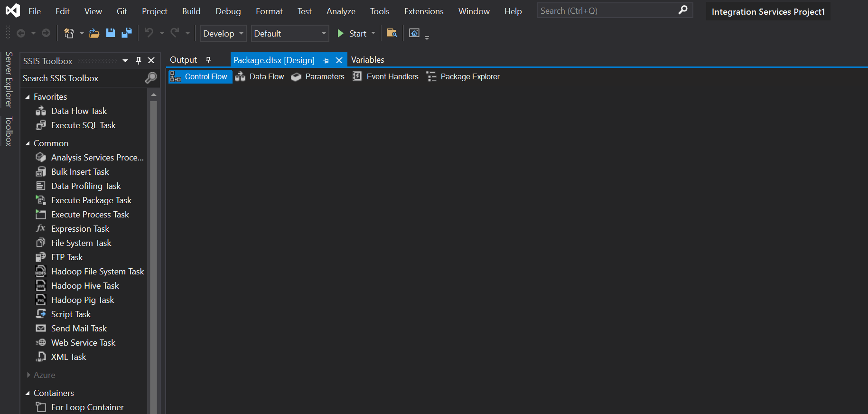Image resolution: width=868 pixels, height=414 pixels.
Task: Click the Open File folder icon
Action: 94,33
